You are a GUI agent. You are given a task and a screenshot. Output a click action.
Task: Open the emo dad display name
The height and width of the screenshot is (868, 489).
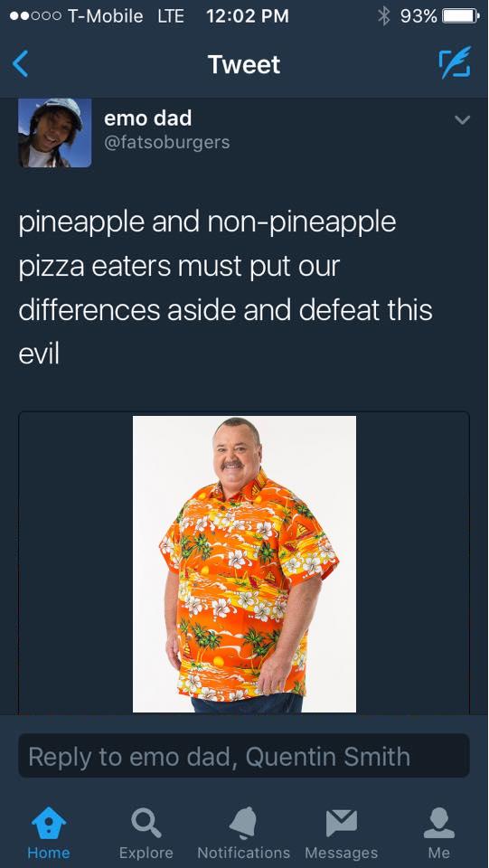(x=147, y=118)
